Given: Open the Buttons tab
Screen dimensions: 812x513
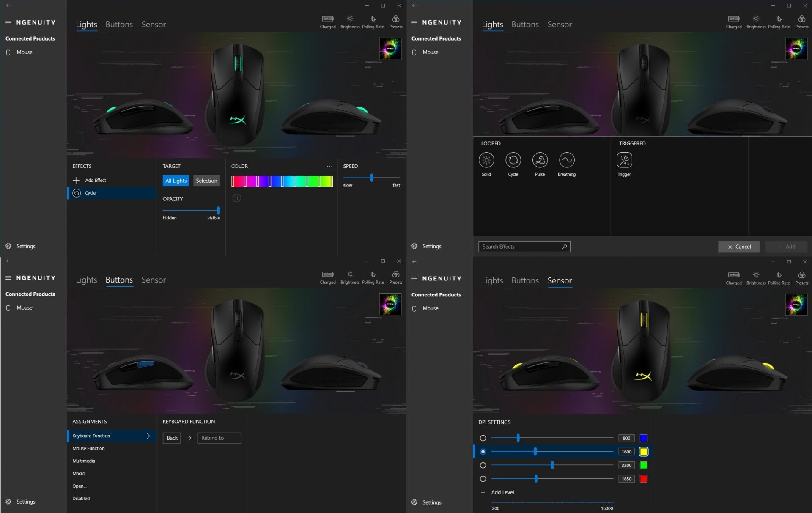Looking at the screenshot, I should click(119, 280).
